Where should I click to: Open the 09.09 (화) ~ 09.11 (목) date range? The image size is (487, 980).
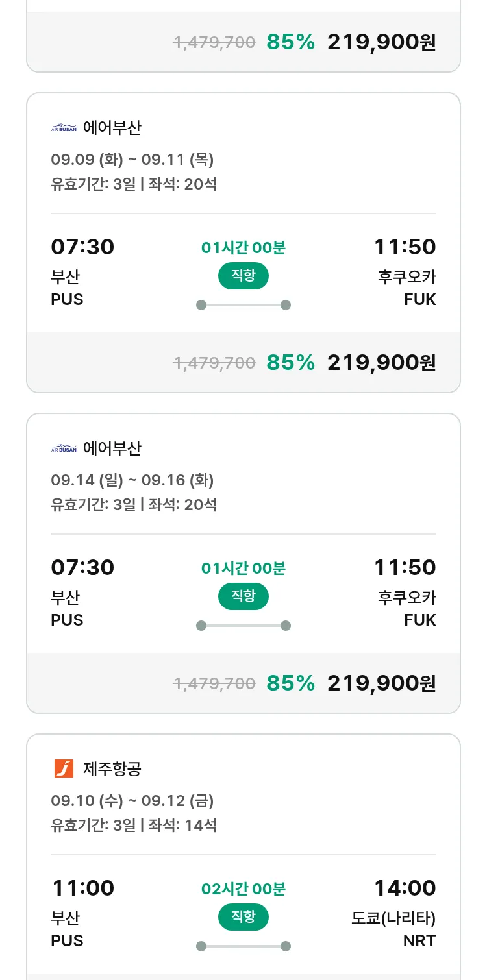pyautogui.click(x=132, y=160)
